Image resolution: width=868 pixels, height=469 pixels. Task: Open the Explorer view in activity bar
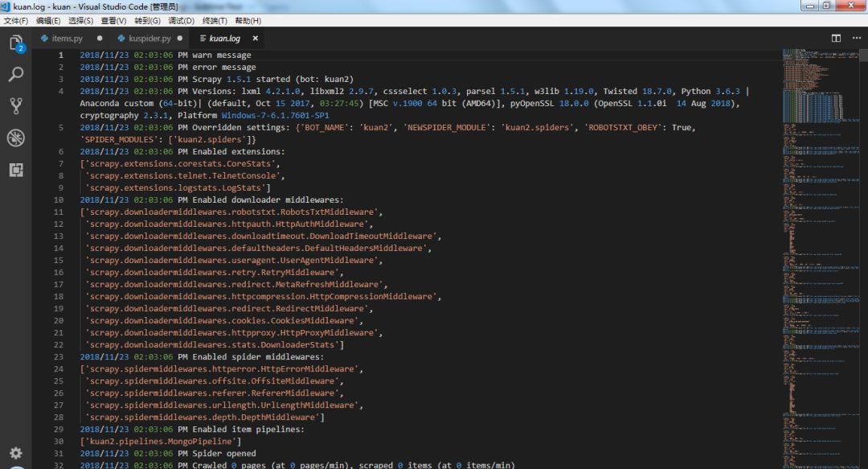pos(16,43)
